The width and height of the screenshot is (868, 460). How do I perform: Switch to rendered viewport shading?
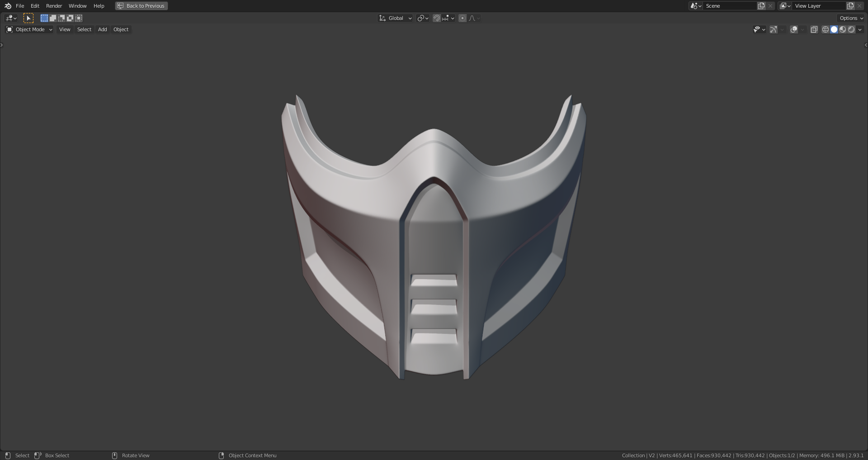pyautogui.click(x=851, y=29)
